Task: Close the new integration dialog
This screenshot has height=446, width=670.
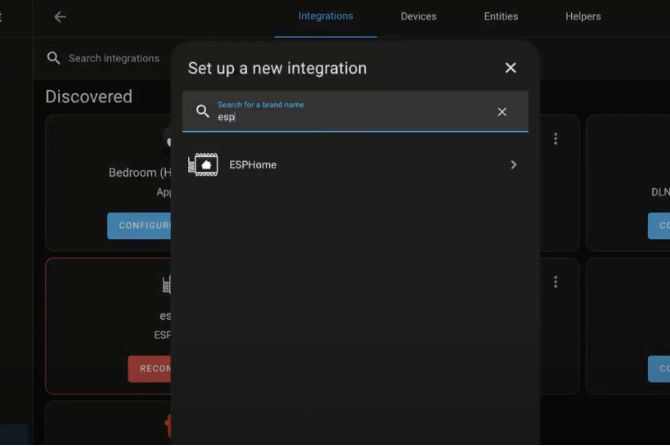Action: point(510,67)
